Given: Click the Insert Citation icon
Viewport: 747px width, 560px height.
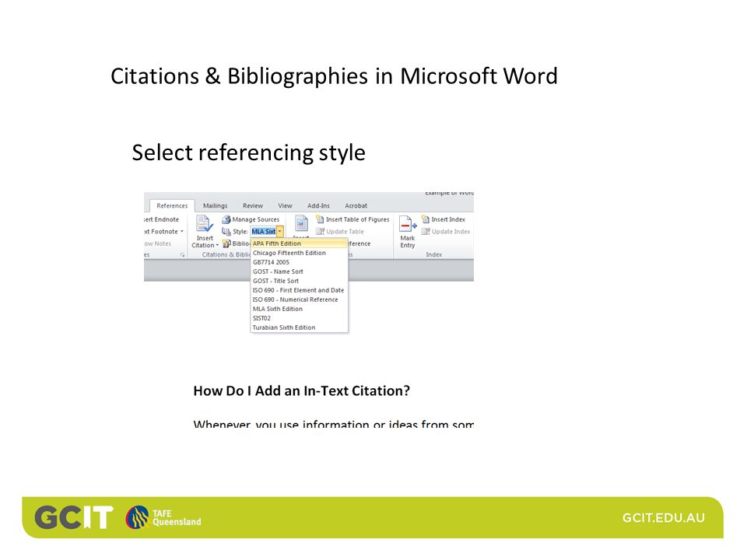Looking at the screenshot, I should (205, 224).
